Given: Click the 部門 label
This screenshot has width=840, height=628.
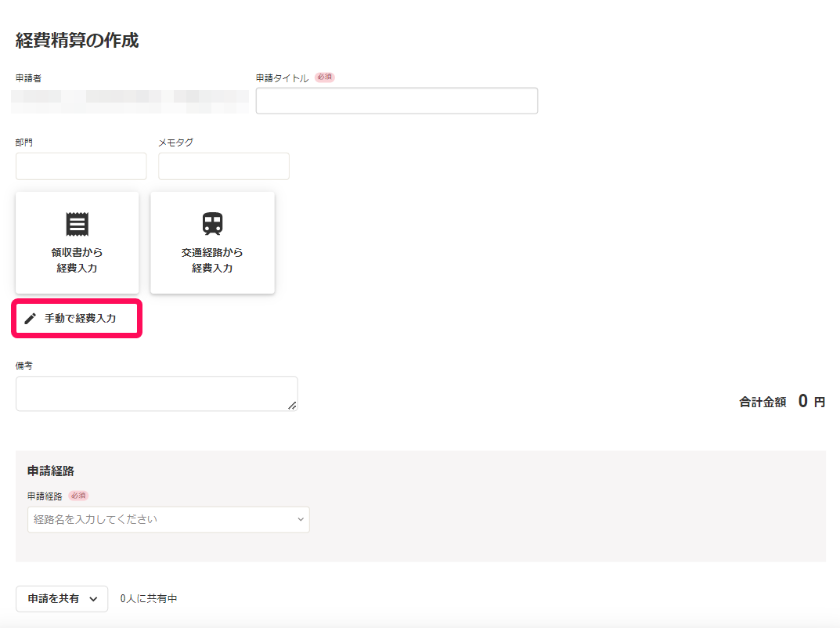Looking at the screenshot, I should [x=24, y=143].
